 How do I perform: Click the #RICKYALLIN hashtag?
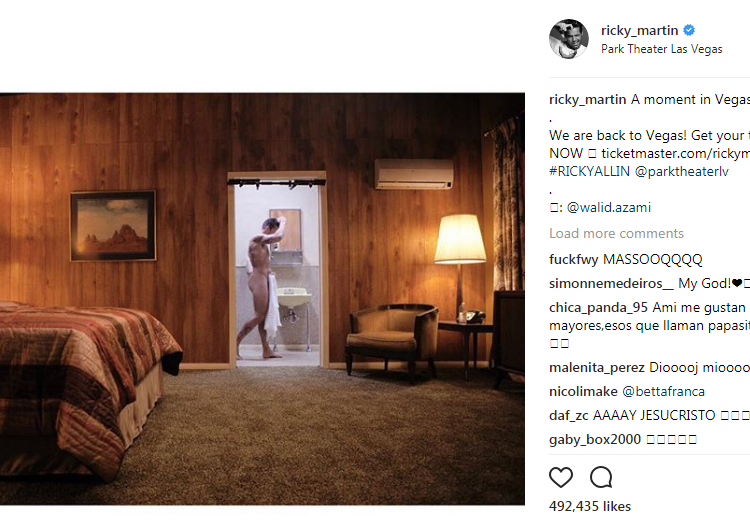pyautogui.click(x=589, y=171)
